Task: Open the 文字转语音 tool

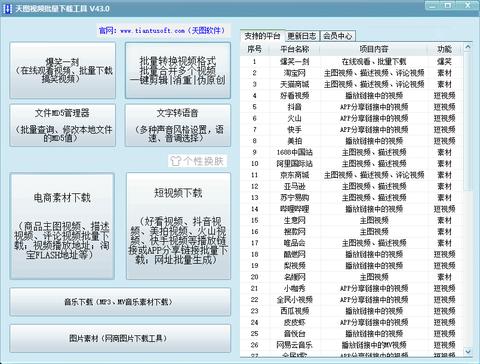Action: 178,125
